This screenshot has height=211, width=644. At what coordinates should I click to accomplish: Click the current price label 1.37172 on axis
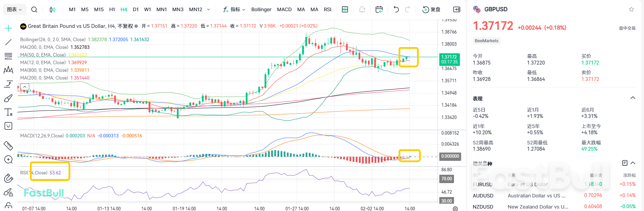(449, 59)
